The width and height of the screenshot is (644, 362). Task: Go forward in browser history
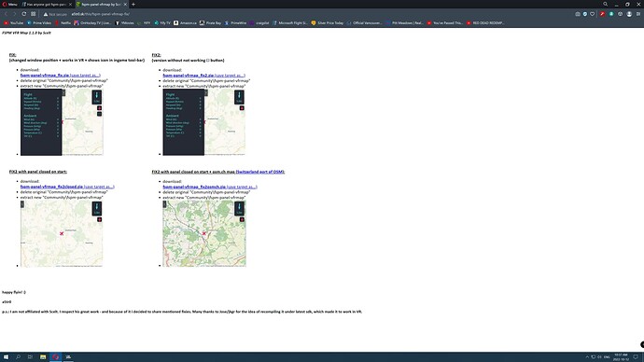14,14
